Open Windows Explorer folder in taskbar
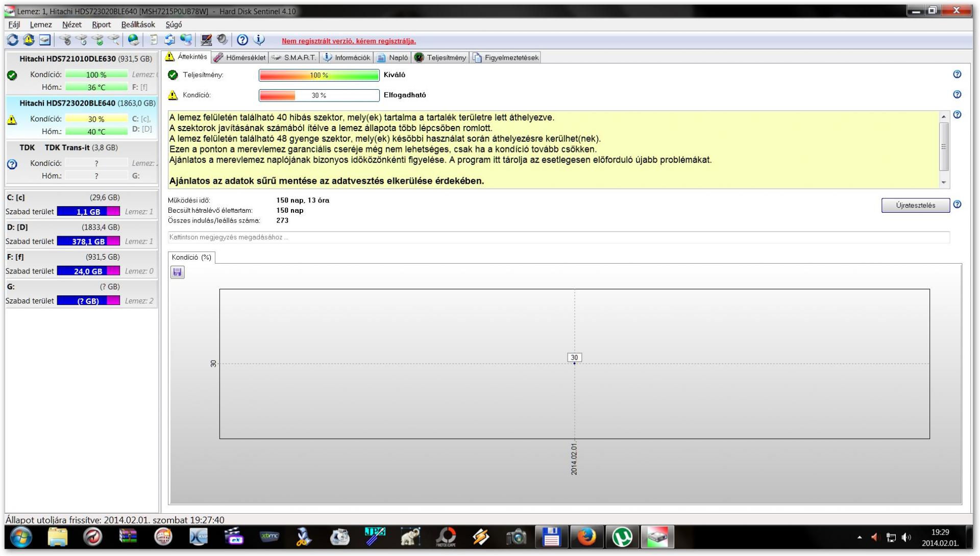980x556 pixels. (x=57, y=537)
